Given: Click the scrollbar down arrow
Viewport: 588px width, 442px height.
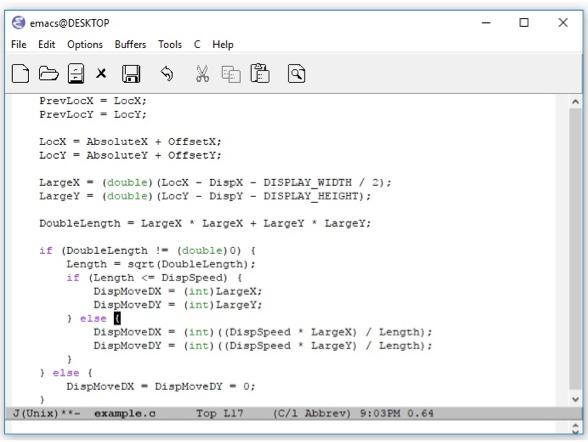Looking at the screenshot, I should [x=576, y=400].
